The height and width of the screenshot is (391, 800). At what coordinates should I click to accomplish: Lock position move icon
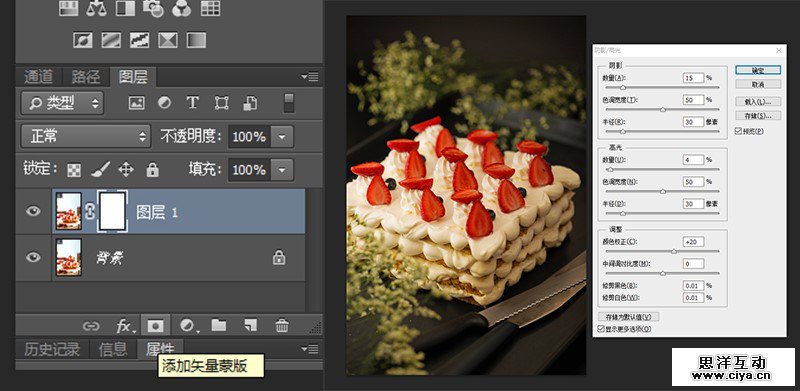[126, 169]
